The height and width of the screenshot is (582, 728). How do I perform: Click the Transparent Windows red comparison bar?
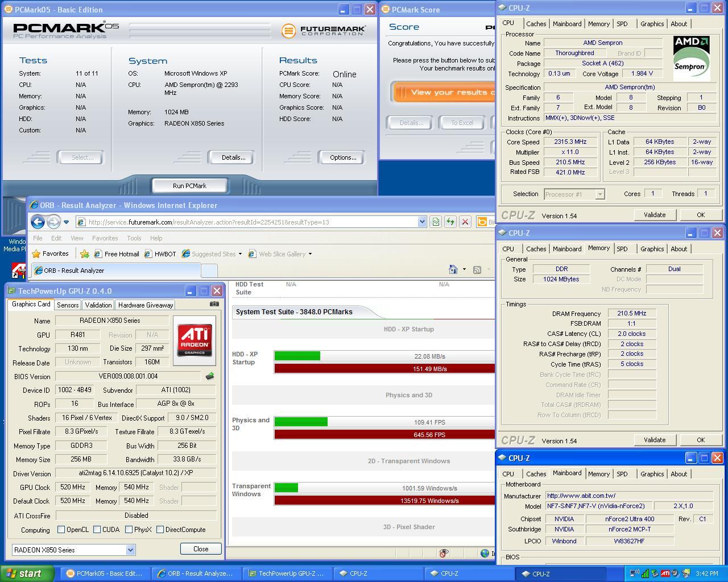[384, 501]
